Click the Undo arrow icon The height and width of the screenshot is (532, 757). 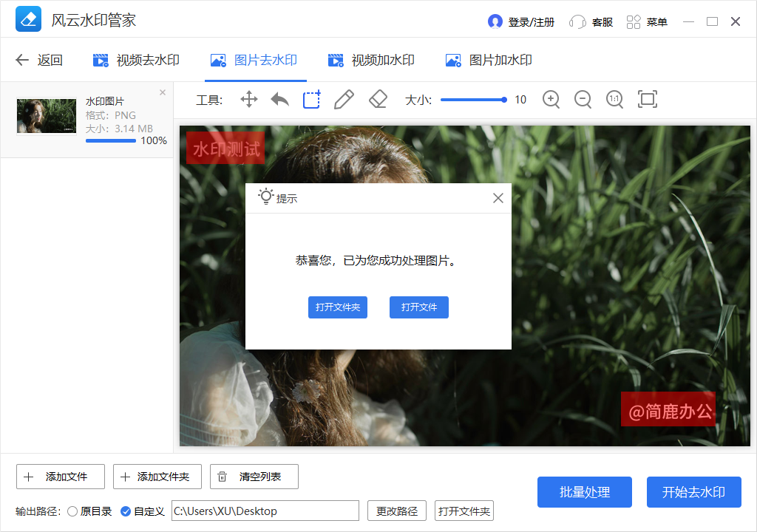(x=279, y=99)
